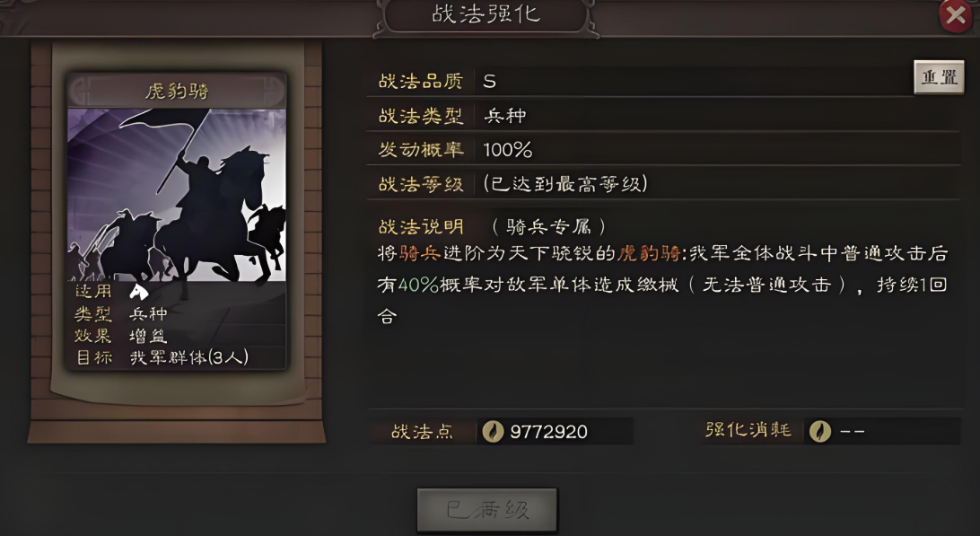Click the orange 骑兵 keyword in description
The height and width of the screenshot is (536, 980).
click(420, 253)
